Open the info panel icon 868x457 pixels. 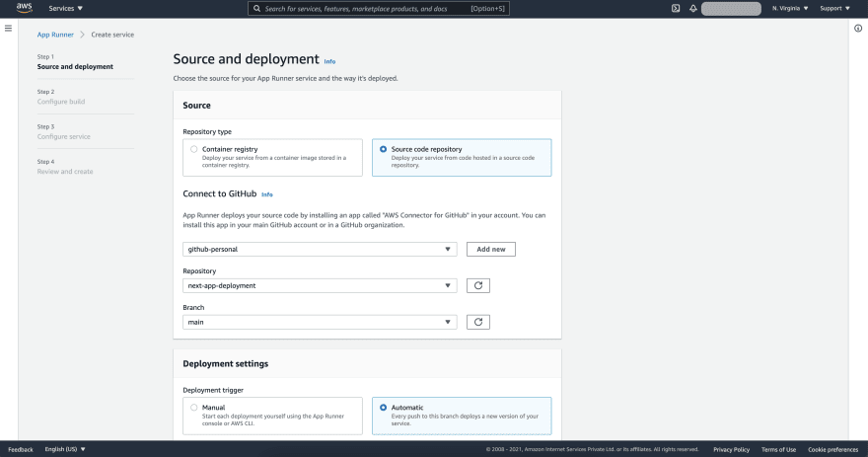coord(858,29)
